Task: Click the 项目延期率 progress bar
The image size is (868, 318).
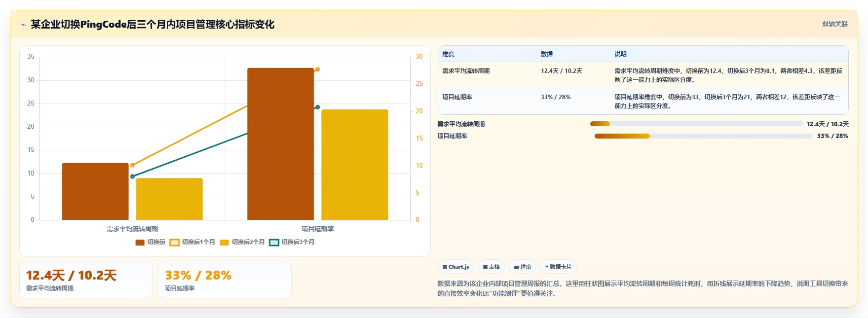Action: (x=704, y=136)
